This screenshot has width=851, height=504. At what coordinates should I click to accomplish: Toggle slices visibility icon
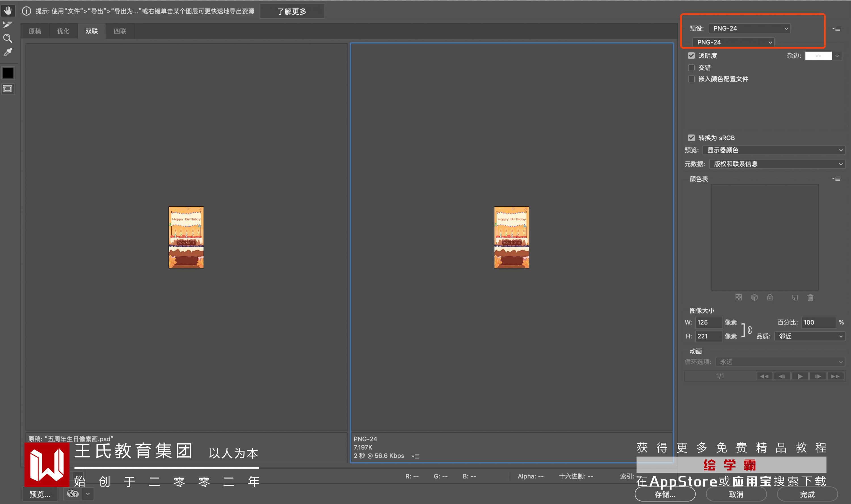pyautogui.click(x=8, y=89)
